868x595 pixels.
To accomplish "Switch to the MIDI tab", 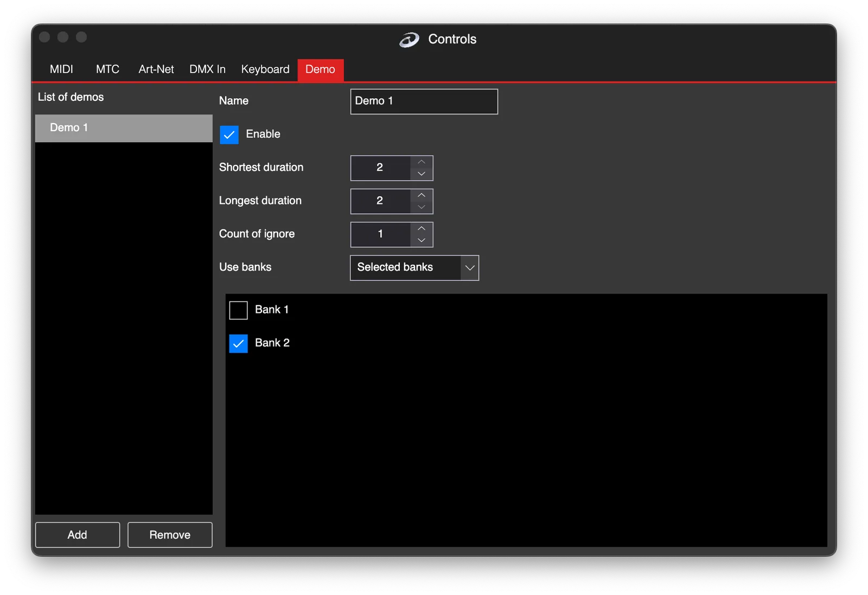I will pos(61,69).
